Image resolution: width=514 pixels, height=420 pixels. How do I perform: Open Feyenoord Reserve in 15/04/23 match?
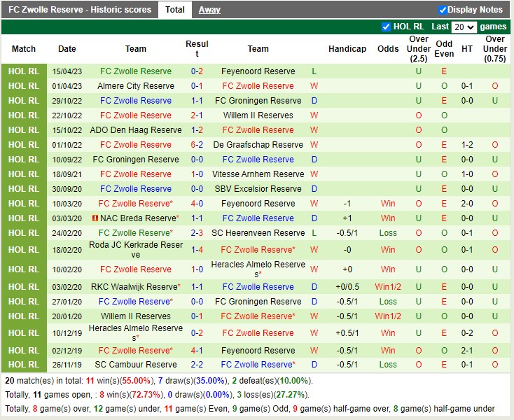point(258,71)
